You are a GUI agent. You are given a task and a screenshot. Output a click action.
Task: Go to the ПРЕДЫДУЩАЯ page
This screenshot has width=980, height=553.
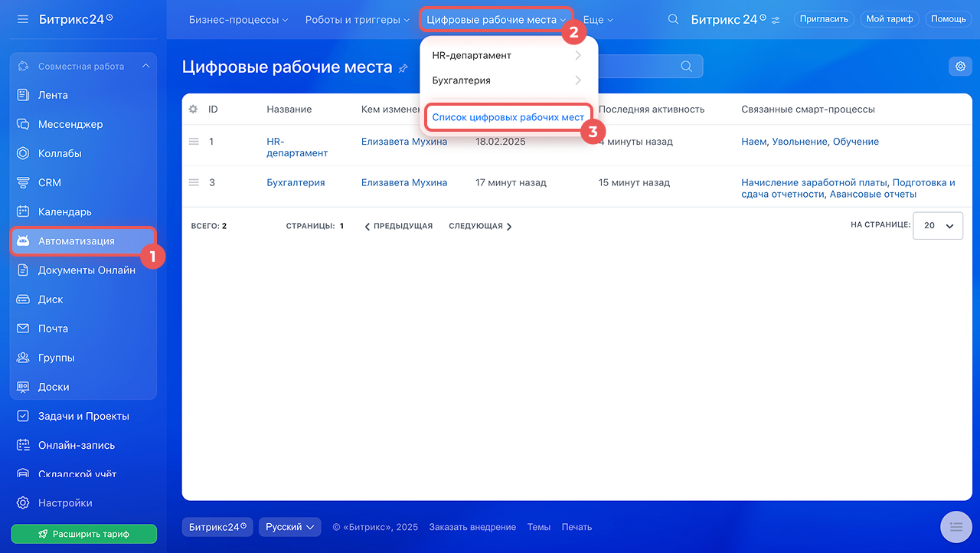pos(399,226)
